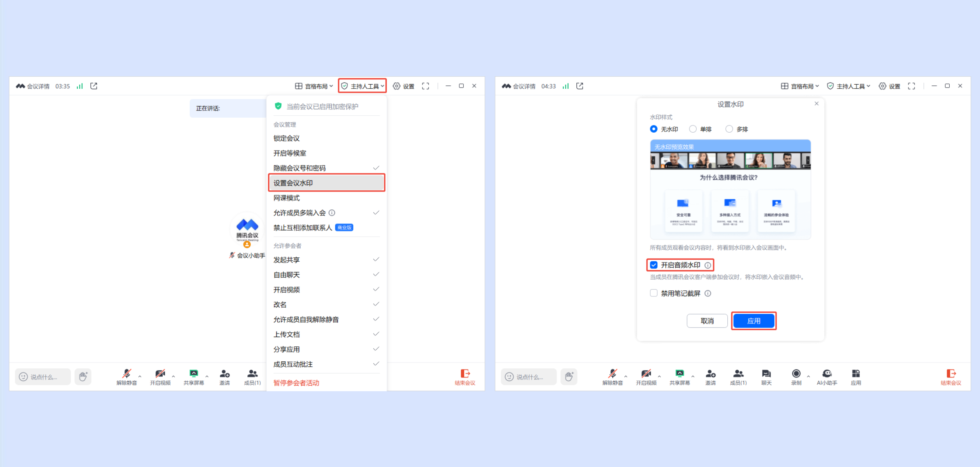Click the raise-hand gesture icon in left window
980x467 pixels.
tap(83, 376)
